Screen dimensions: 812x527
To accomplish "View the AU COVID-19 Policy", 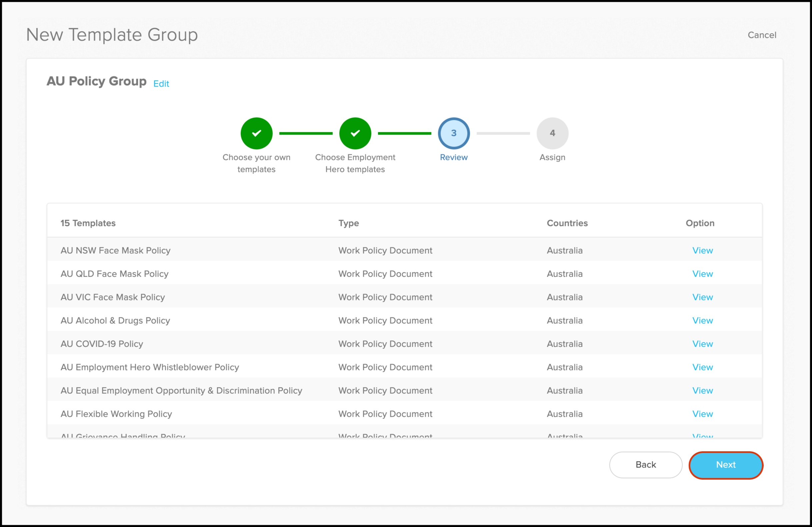I will (x=702, y=344).
